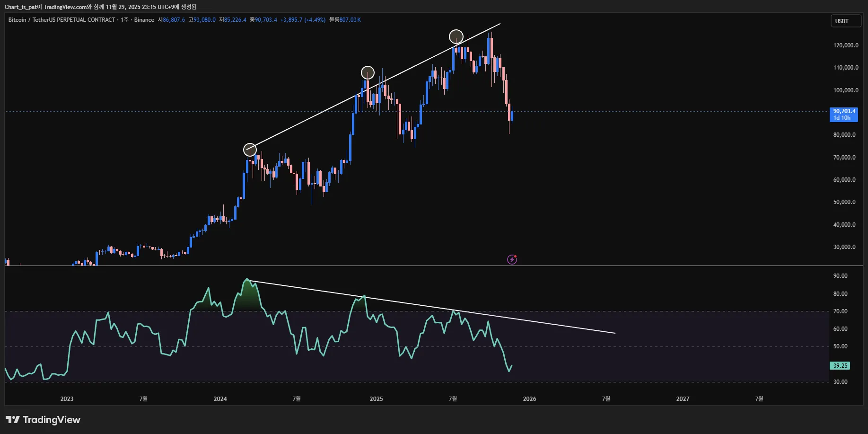Click the 2025 label on the time axis

tap(376, 399)
